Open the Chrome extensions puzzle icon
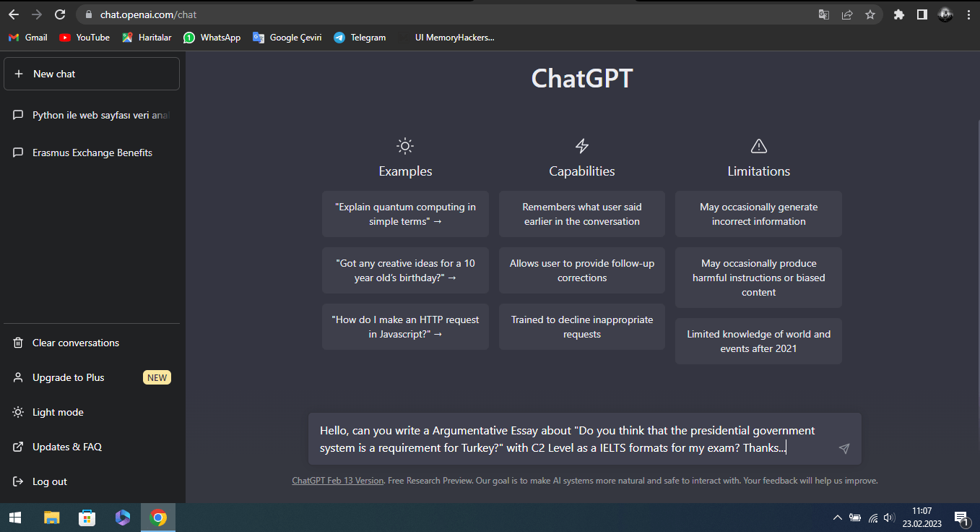Viewport: 980px width, 532px height. coord(899,14)
